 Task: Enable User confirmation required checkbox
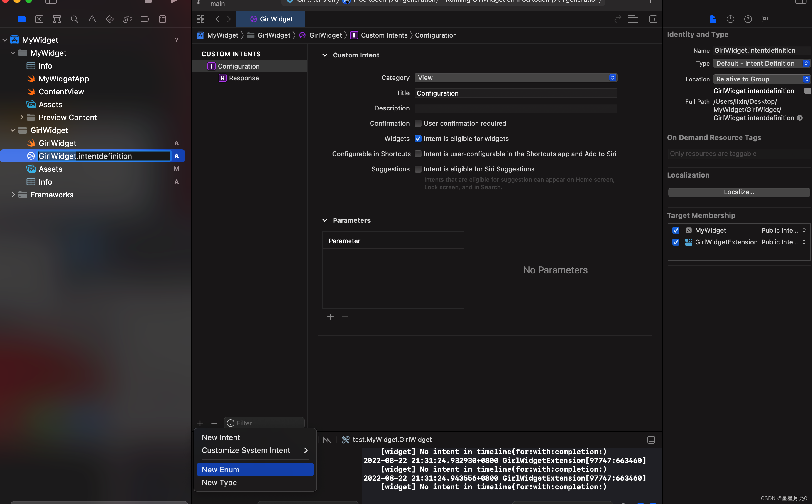click(418, 123)
